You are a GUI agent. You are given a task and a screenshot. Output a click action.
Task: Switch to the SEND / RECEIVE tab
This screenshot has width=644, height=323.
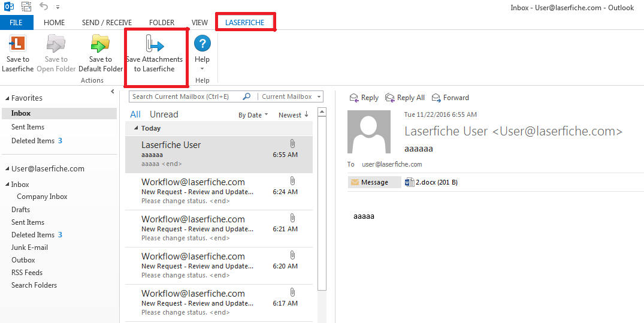click(107, 23)
